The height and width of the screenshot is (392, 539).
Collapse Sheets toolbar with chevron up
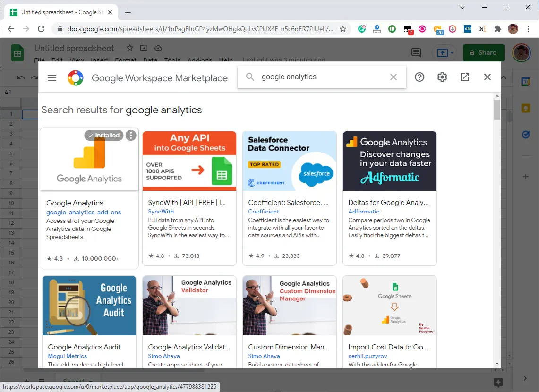(504, 77)
